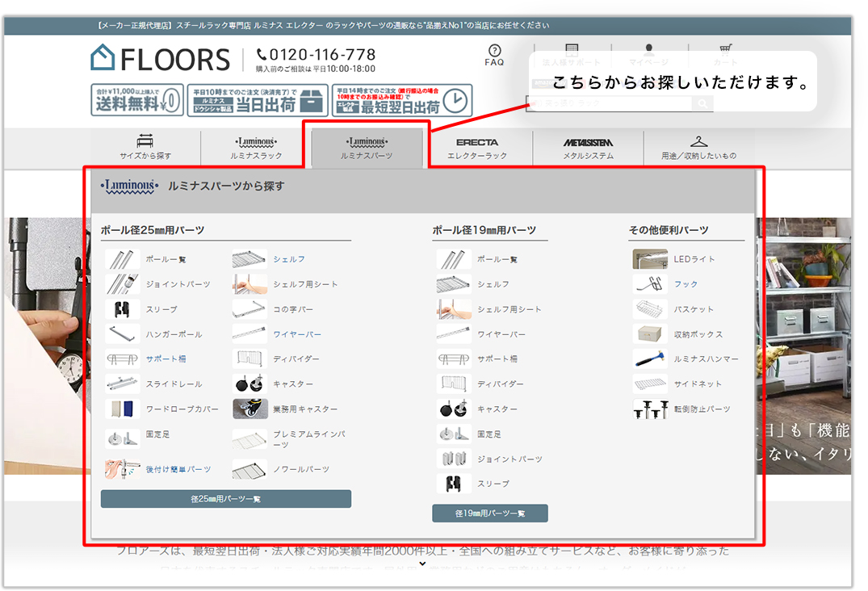This screenshot has width=868, height=591.
Task: Click the Luminous logo in the panel header
Action: pos(129,186)
